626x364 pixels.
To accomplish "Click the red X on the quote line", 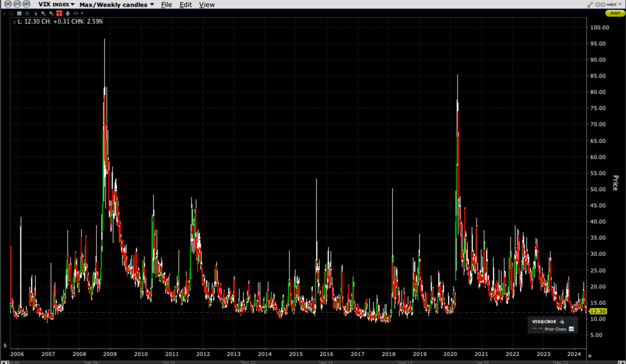I will pyautogui.click(x=15, y=22).
